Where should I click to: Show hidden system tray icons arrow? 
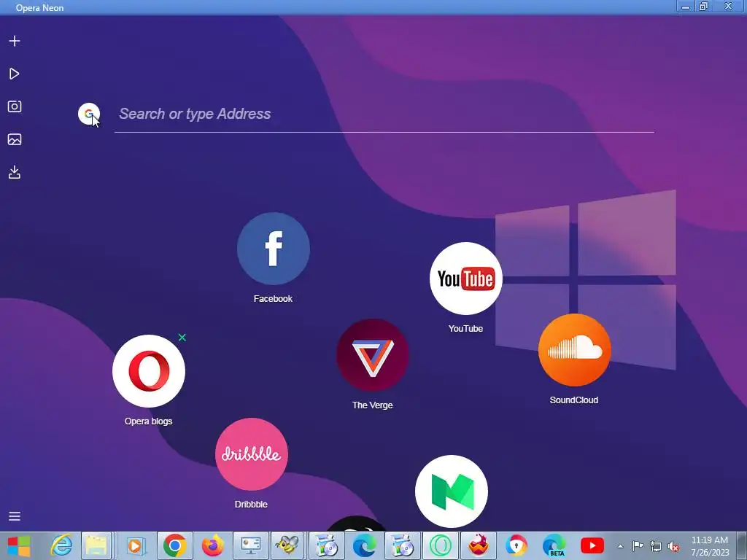tap(620, 546)
